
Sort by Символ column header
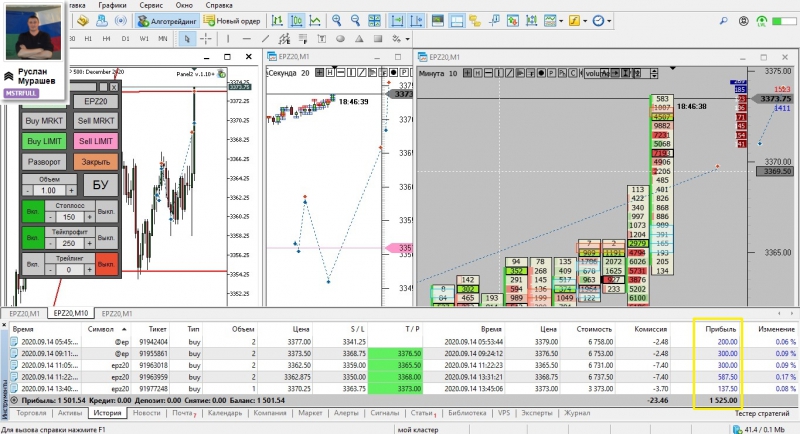(107, 329)
